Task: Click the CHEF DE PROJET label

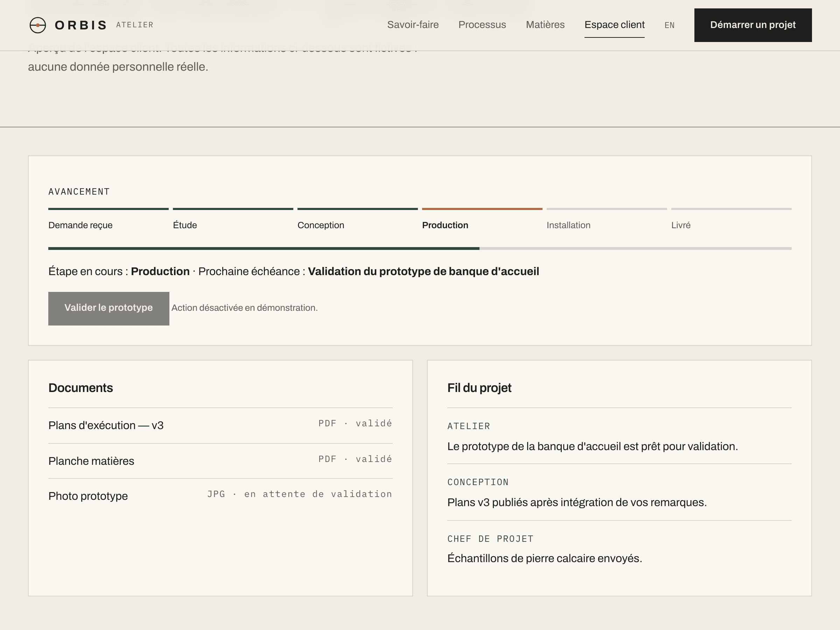Action: click(490, 539)
